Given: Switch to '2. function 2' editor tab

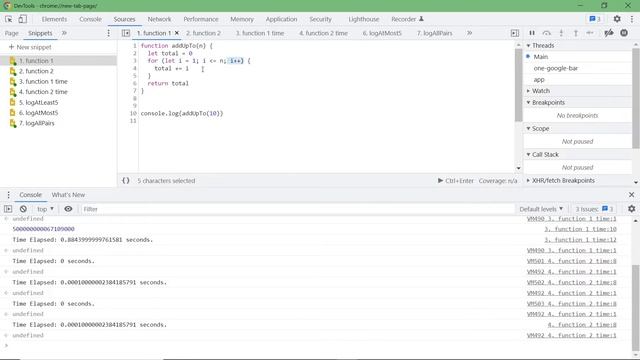Looking at the screenshot, I should click(203, 33).
